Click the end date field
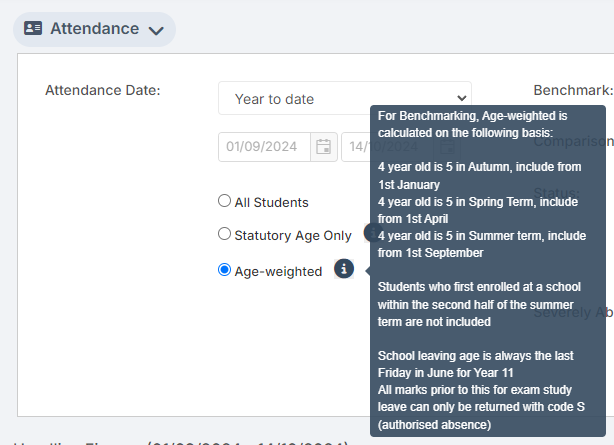This screenshot has height=445, width=614. pyautogui.click(x=356, y=147)
